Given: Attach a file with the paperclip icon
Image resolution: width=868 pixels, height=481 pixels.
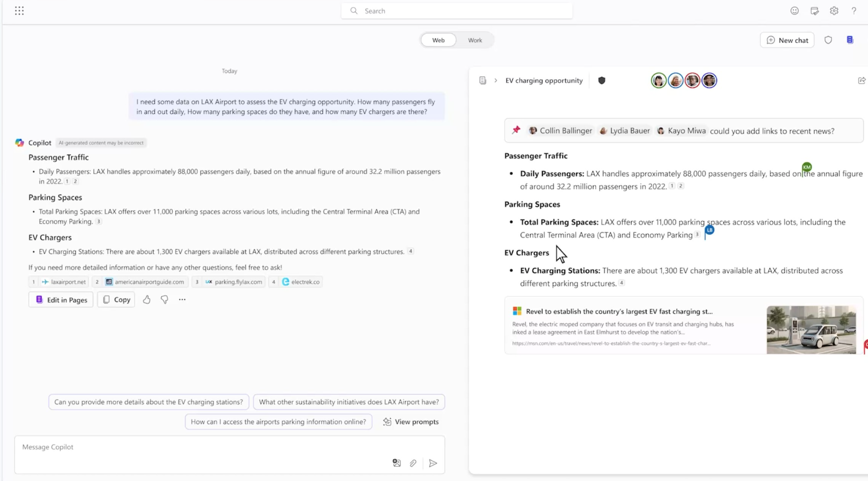Looking at the screenshot, I should 413,463.
